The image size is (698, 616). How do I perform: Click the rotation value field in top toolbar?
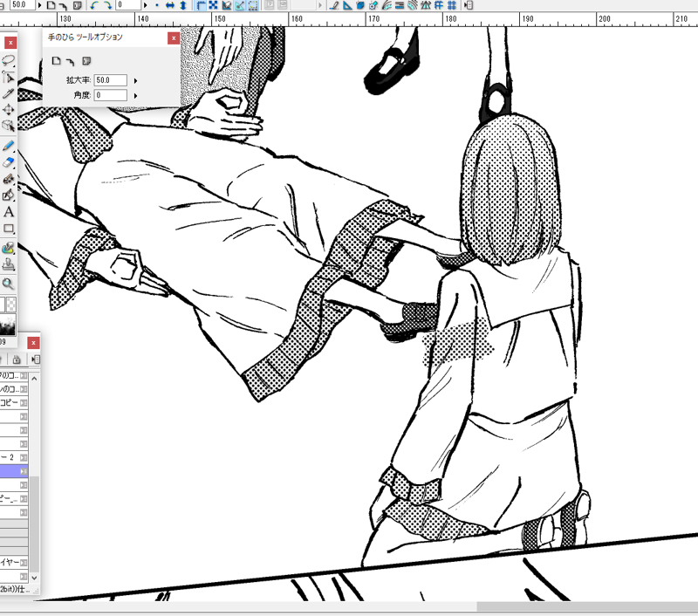(x=128, y=5)
